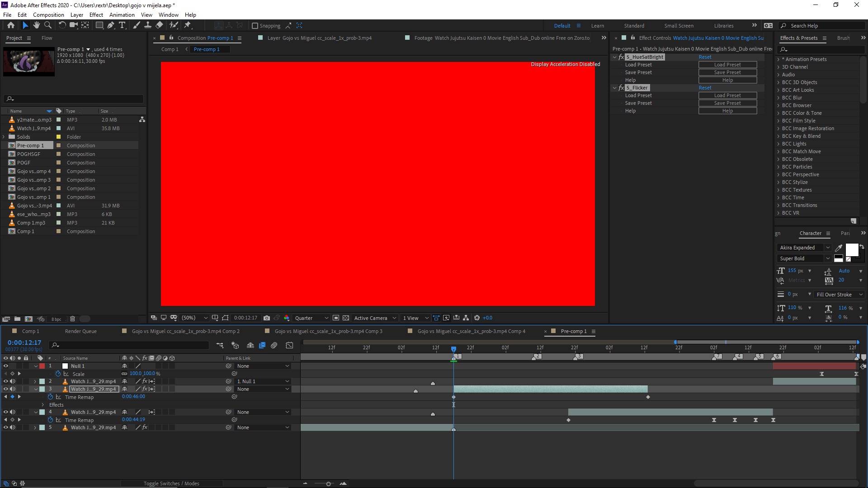Select the Hand tool in the toolbar
868x488 pixels.
[37, 25]
